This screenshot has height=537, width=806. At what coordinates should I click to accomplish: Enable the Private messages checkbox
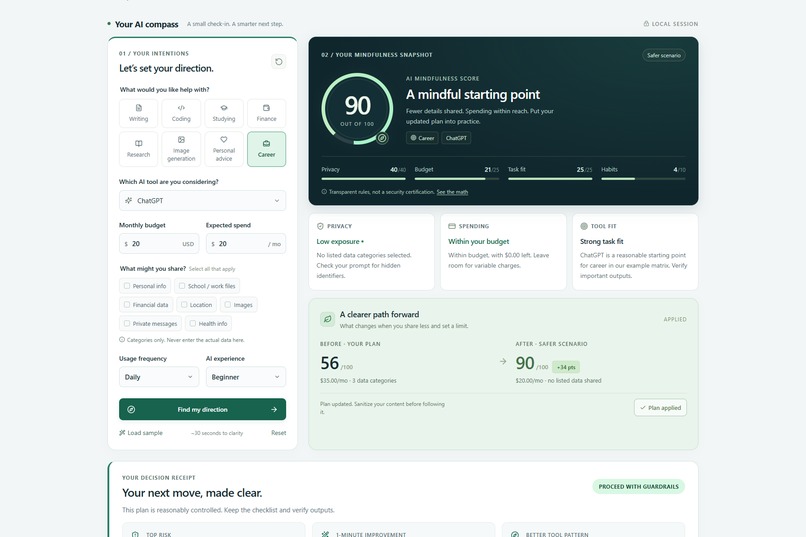pyautogui.click(x=127, y=323)
